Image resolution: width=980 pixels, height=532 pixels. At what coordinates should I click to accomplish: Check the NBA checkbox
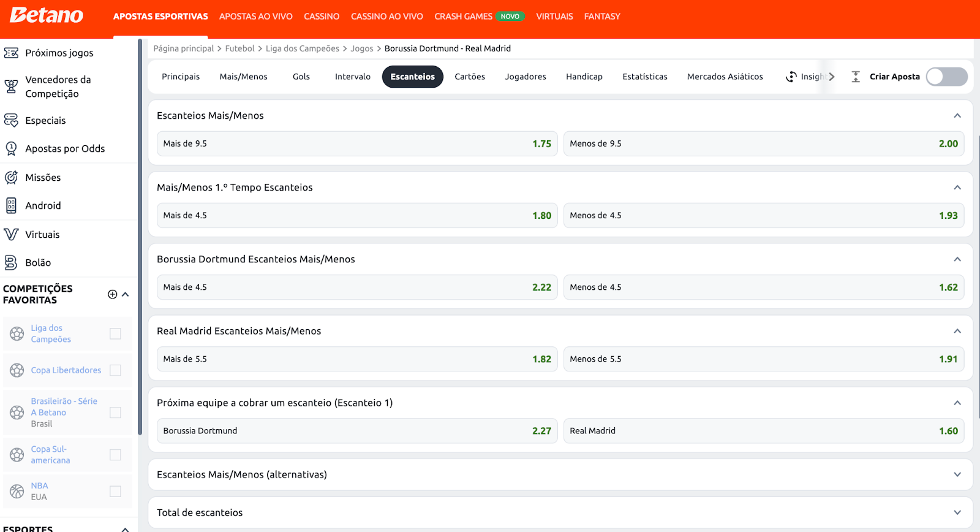115,491
